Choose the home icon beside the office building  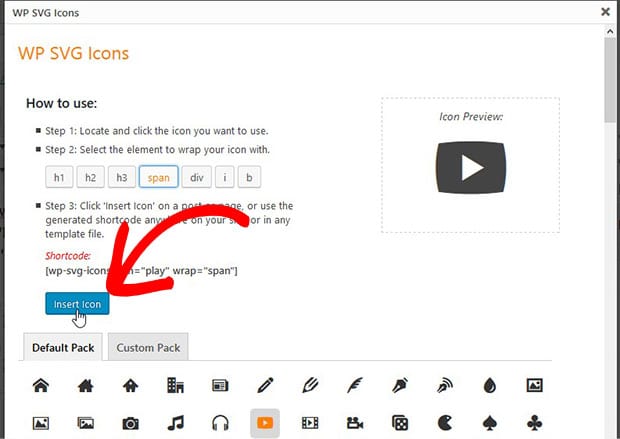130,385
